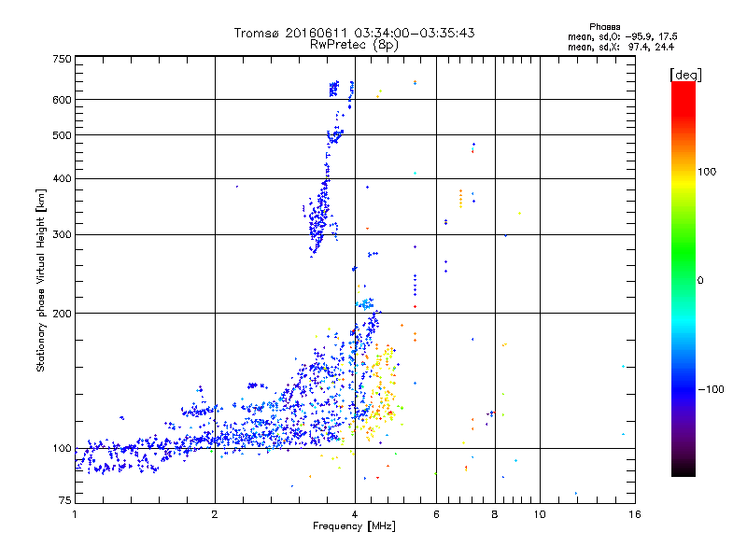Click the y-axis tick label "300"
This screenshot has width=747, height=560.
pyautogui.click(x=62, y=234)
